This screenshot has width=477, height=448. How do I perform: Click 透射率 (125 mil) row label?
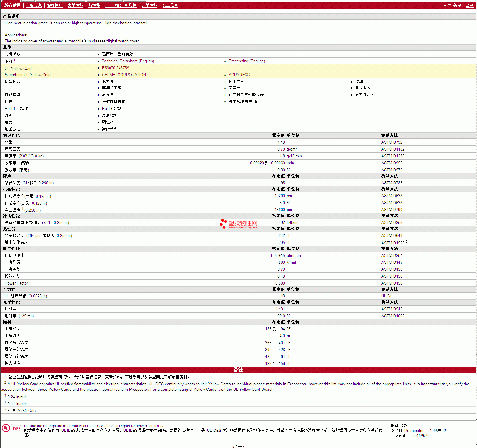point(19,316)
